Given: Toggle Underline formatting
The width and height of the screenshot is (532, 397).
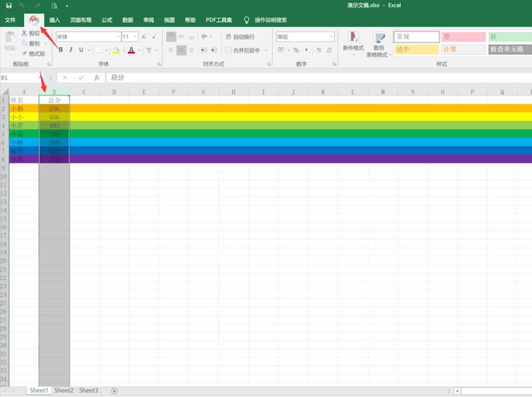Looking at the screenshot, I should point(81,50).
